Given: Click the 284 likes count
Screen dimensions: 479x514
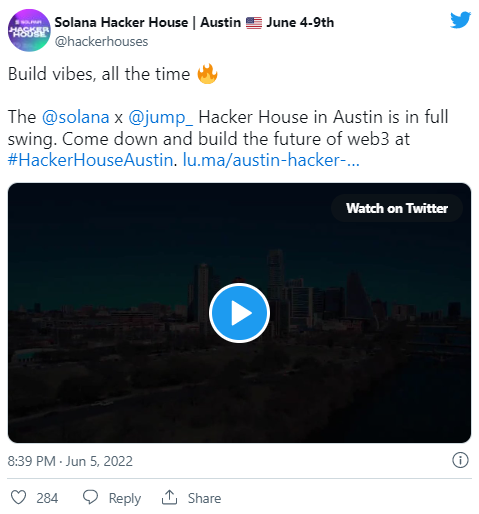Looking at the screenshot, I should 47,498.
